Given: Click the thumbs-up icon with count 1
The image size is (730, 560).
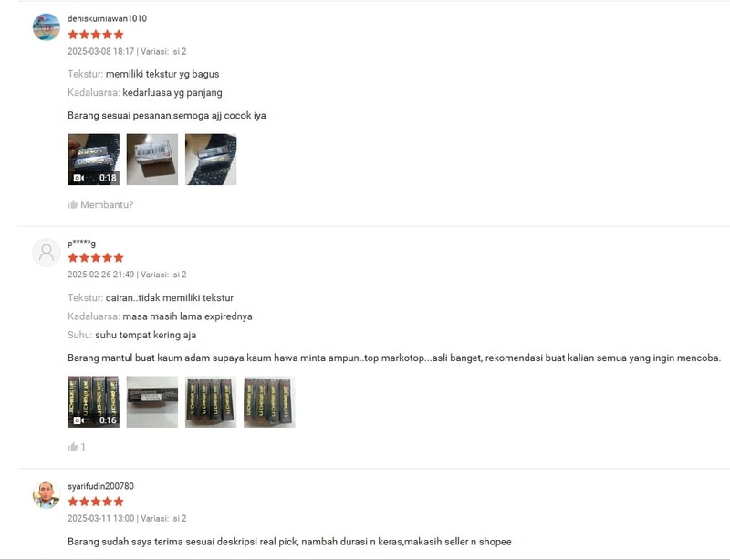Looking at the screenshot, I should click(x=73, y=447).
